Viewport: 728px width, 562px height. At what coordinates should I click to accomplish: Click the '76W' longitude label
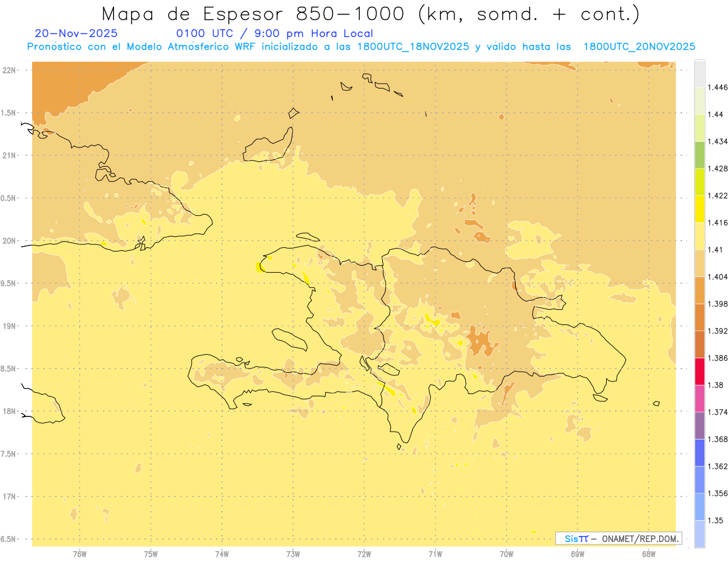coord(79,554)
